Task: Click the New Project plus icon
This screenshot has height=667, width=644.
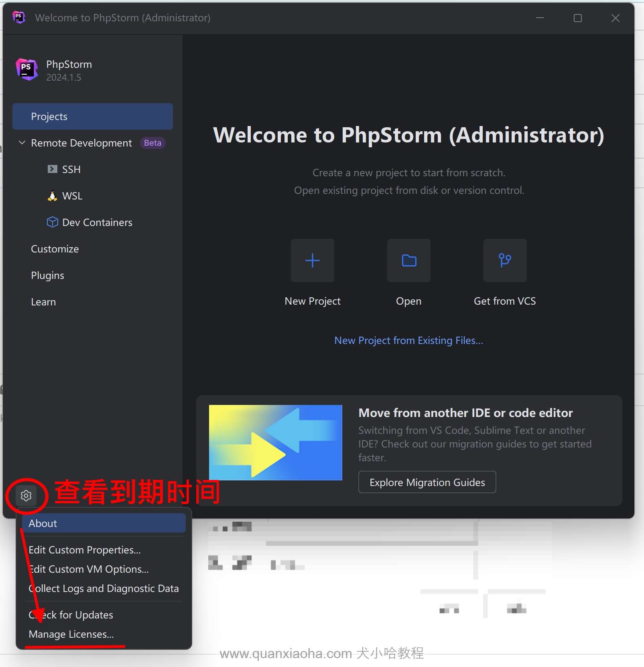Action: click(x=313, y=260)
